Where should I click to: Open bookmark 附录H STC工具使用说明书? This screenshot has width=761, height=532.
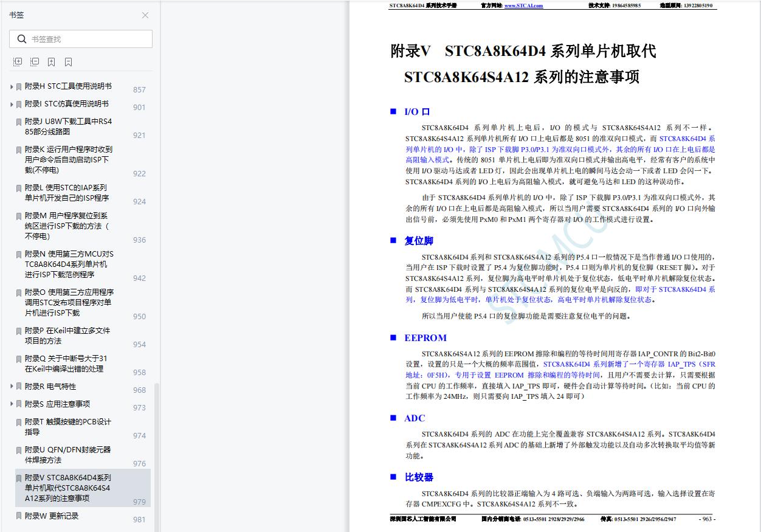[x=68, y=86]
